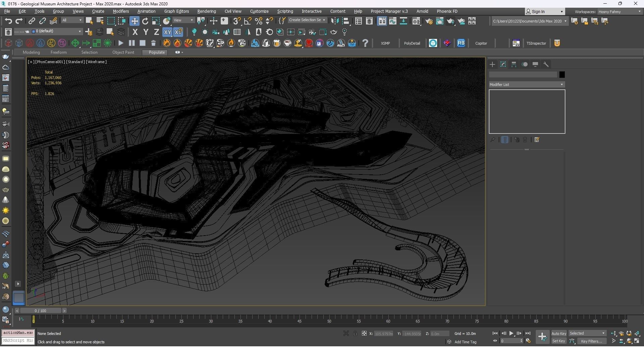Screen dimensions: 644x349
Task: Open the View reference coordinate dropdown
Action: 183,20
